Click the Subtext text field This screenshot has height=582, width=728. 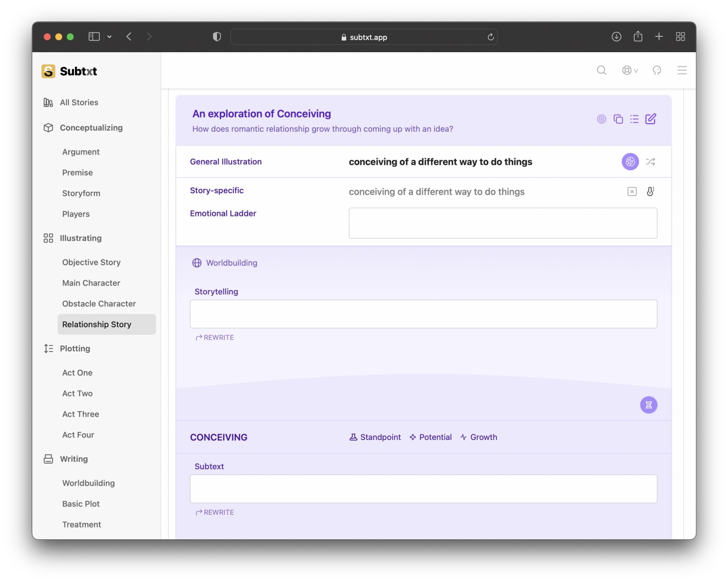coord(424,489)
